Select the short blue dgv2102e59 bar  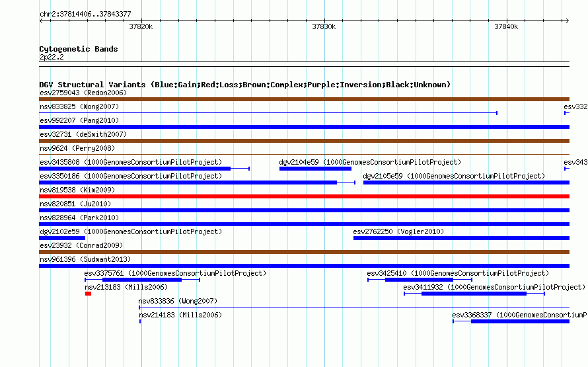(62, 238)
